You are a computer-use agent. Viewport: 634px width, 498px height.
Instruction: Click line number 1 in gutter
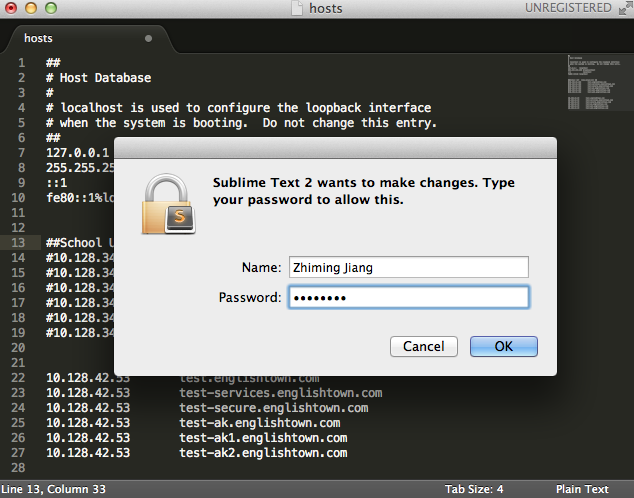21,63
